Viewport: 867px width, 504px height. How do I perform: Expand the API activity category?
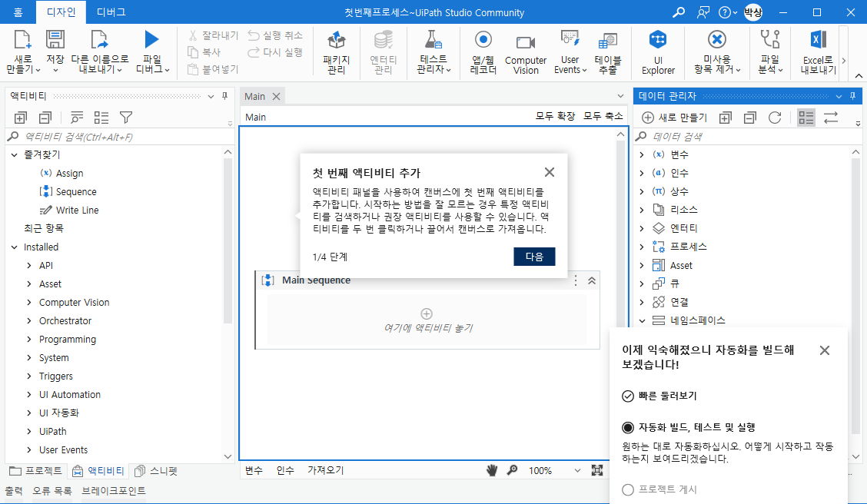coord(29,266)
